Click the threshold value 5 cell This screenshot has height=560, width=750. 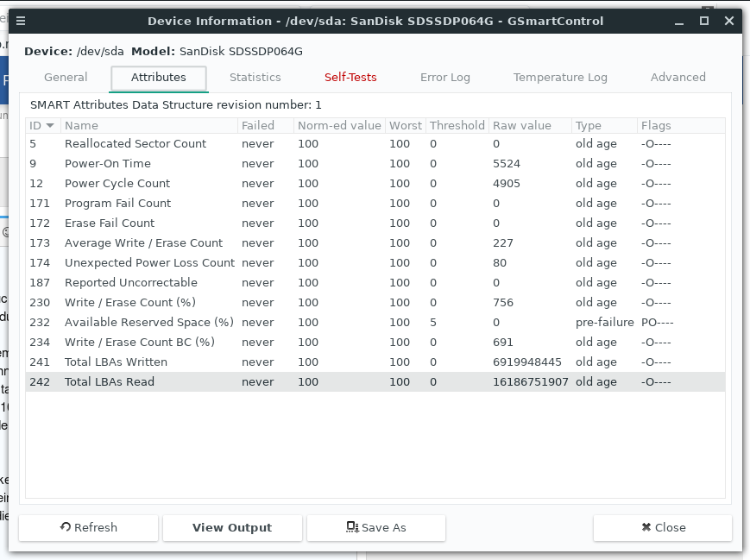[433, 323]
